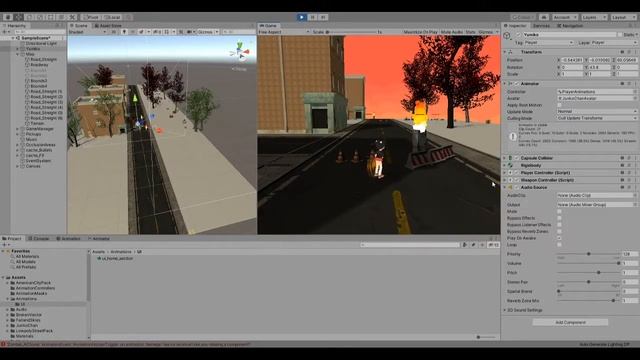
Task: Expand the Canvas object in Hierarchy
Action: coord(18,166)
